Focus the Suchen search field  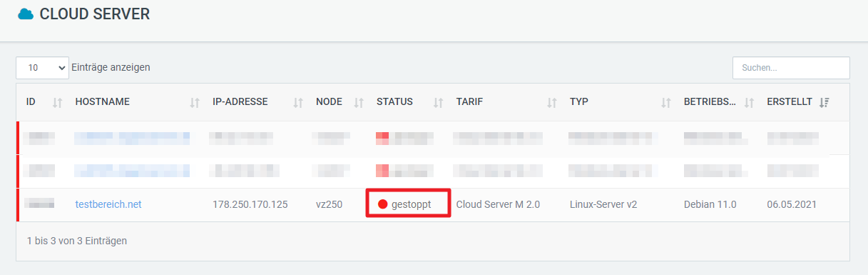[x=791, y=68]
